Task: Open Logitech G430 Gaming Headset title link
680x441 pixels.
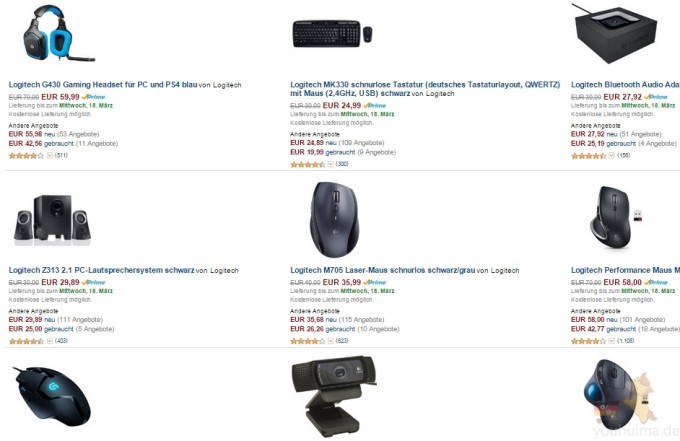Action: pos(103,85)
